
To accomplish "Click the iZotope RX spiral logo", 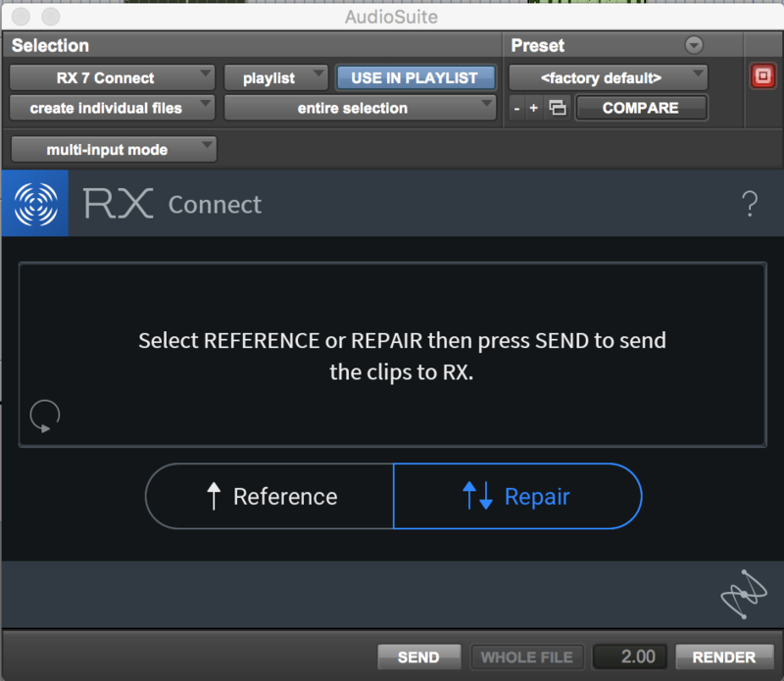I will (x=35, y=204).
